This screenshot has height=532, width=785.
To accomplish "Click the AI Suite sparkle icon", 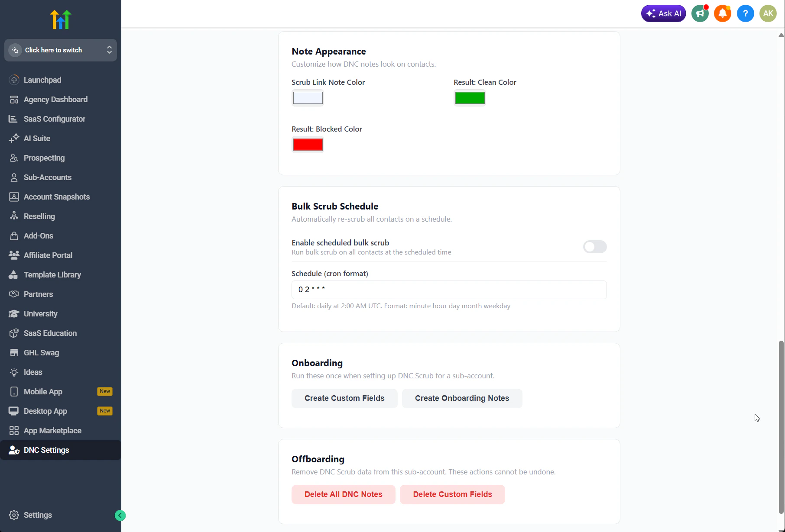I will [14, 139].
